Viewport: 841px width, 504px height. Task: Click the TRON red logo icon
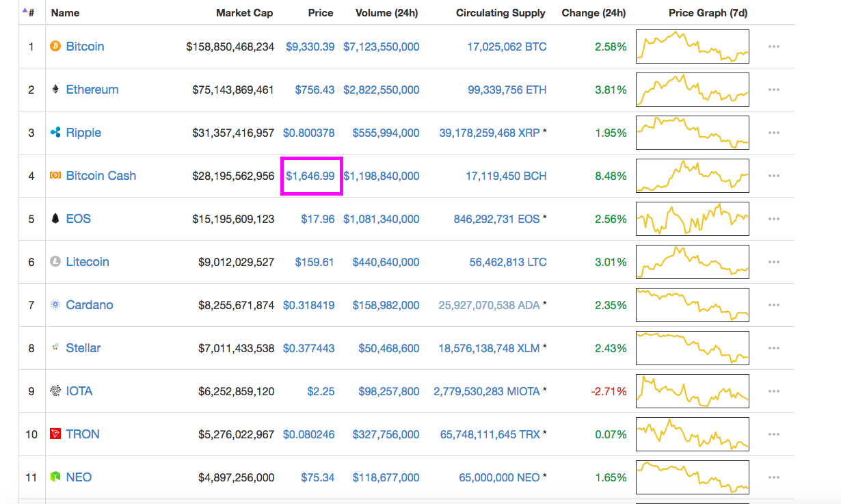tap(55, 434)
